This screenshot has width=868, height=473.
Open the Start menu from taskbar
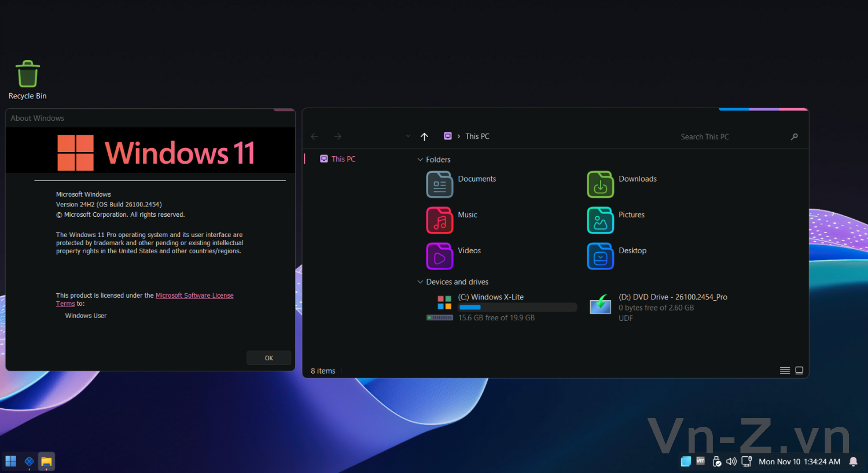point(11,461)
